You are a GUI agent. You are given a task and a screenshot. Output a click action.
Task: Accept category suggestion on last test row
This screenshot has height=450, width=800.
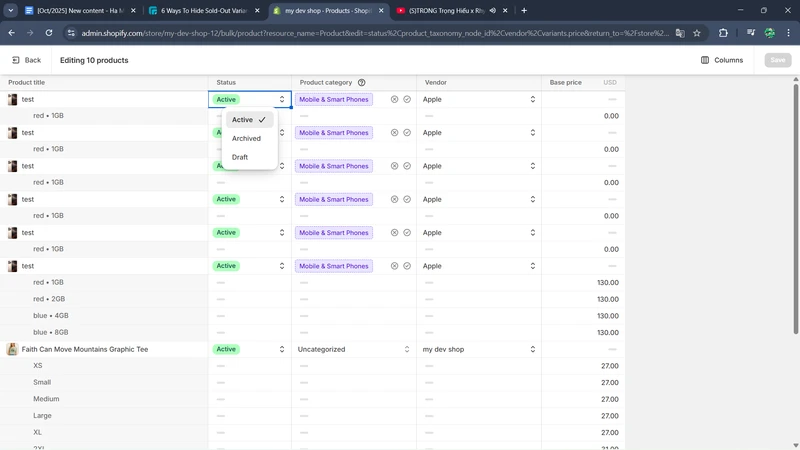click(x=407, y=266)
